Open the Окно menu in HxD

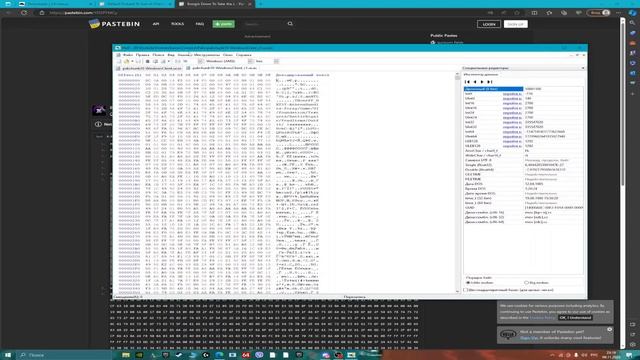(228, 55)
